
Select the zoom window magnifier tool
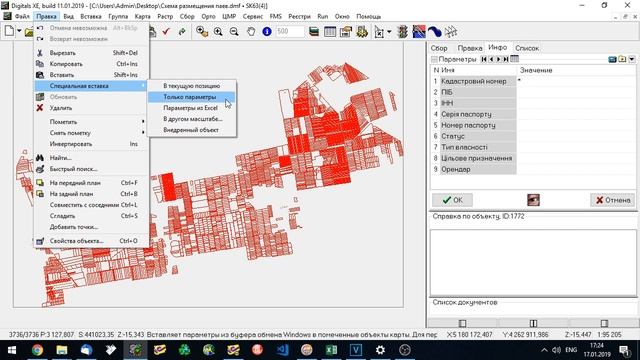click(x=202, y=31)
